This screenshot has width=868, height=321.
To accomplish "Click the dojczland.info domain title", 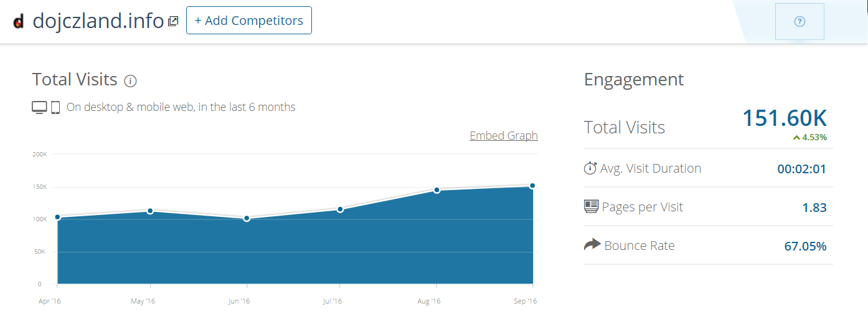I will (98, 21).
